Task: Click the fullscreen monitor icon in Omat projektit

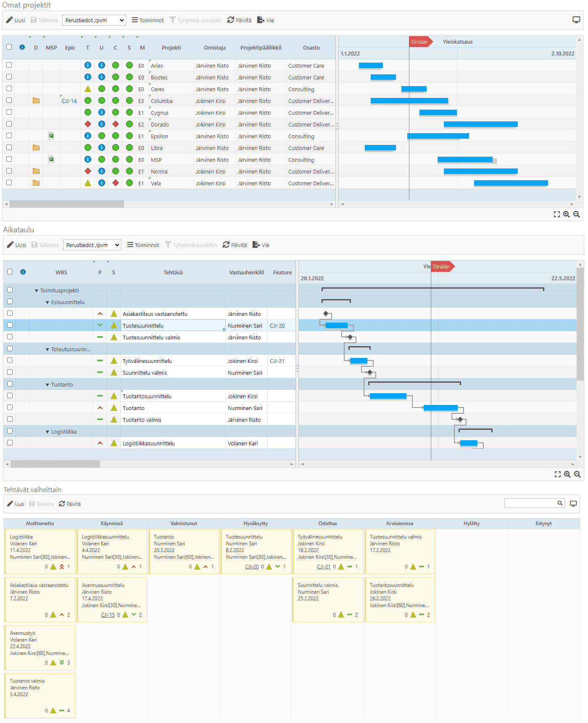Action: point(576,20)
